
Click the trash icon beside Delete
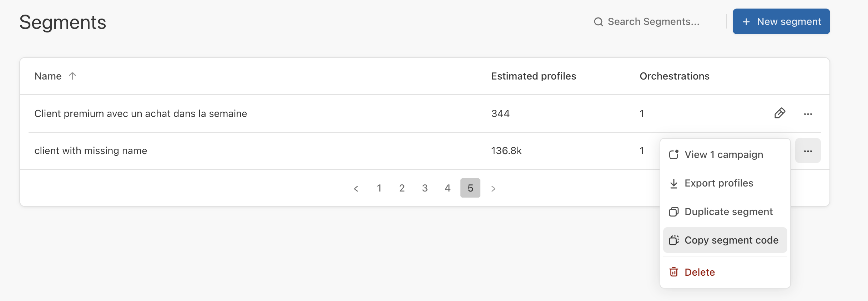(673, 272)
